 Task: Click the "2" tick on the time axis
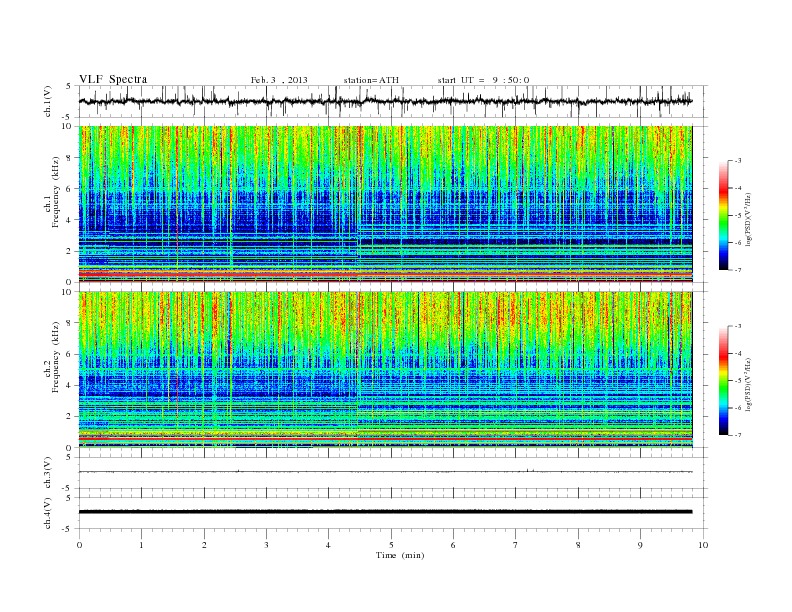[204, 545]
